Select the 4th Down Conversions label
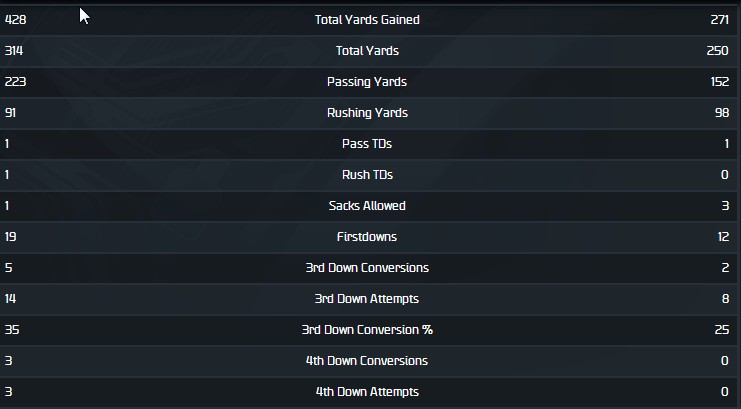Image resolution: width=741 pixels, height=409 pixels. click(x=367, y=360)
